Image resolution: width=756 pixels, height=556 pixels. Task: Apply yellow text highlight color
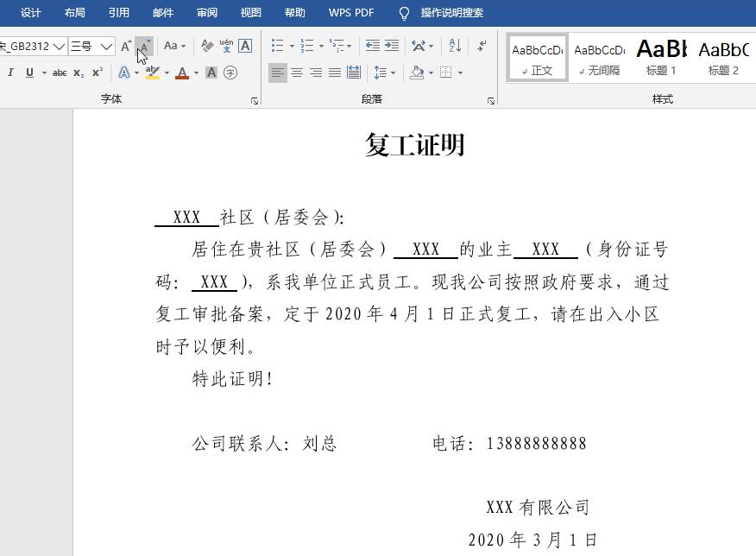tap(153, 73)
